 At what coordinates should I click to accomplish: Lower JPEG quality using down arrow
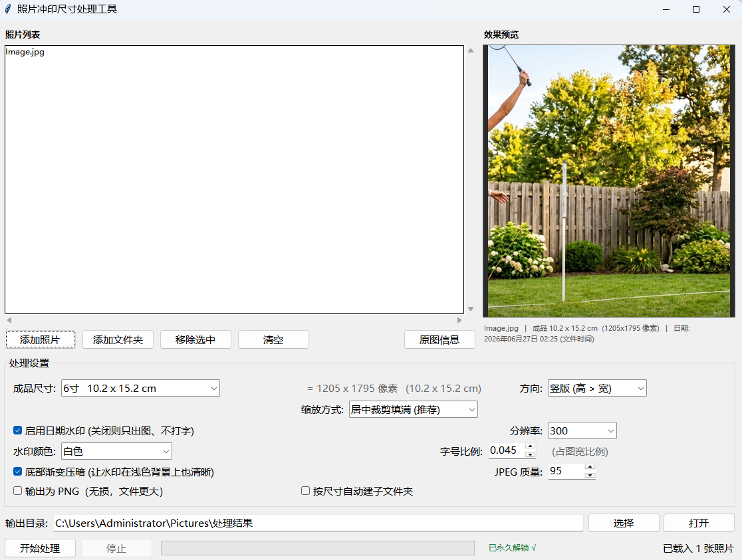590,475
